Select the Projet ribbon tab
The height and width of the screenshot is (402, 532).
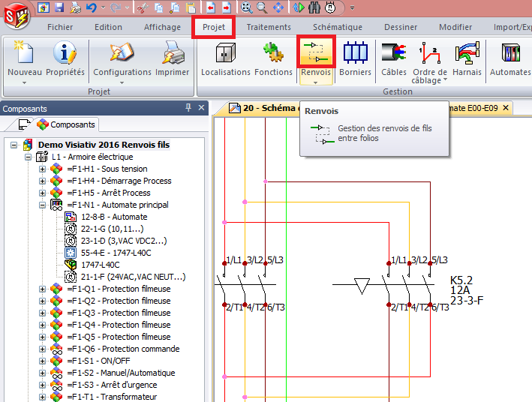(214, 27)
